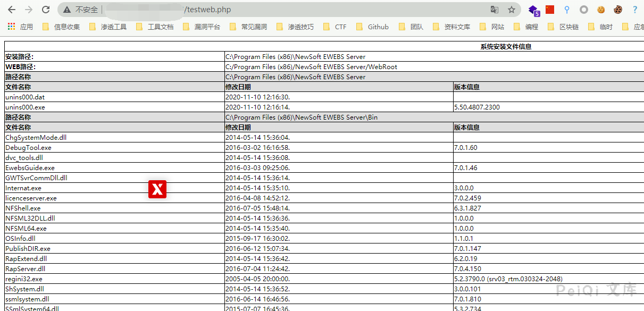644x311 pixels.
Task: Bookmark this page with the star
Action: (512, 10)
